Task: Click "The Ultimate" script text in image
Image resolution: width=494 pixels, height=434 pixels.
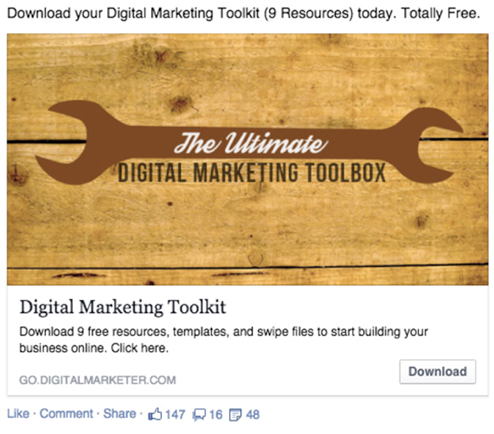Action: 251,144
